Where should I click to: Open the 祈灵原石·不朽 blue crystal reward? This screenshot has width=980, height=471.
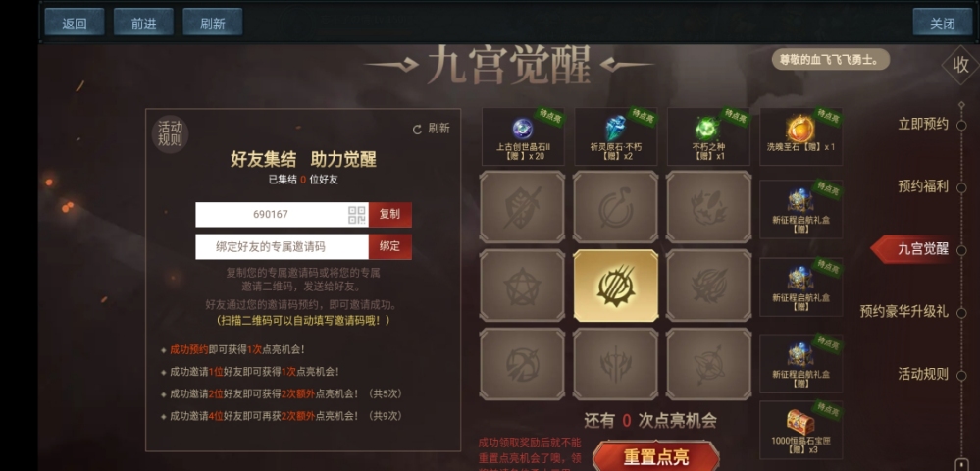(616, 136)
